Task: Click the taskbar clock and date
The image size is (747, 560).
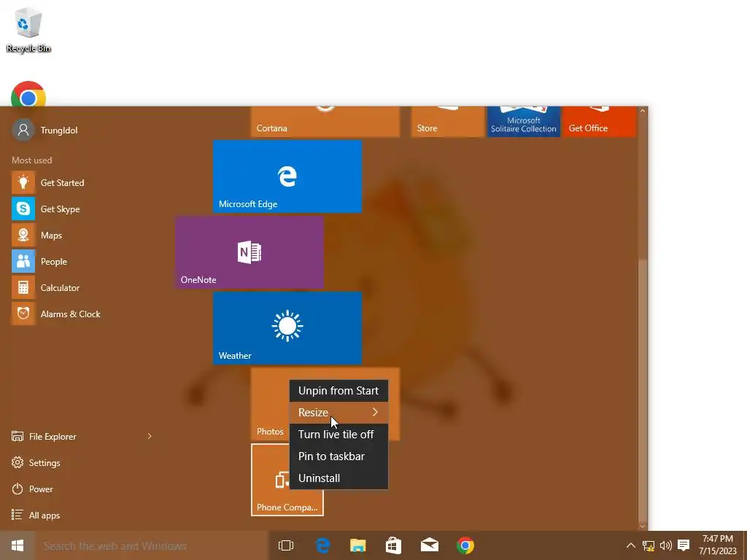Action: (718, 545)
